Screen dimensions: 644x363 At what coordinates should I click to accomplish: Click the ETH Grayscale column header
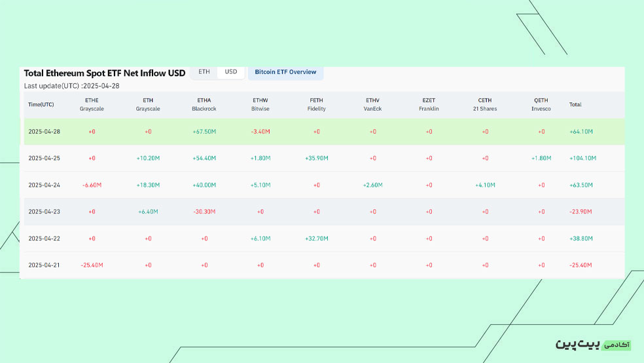coord(148,104)
